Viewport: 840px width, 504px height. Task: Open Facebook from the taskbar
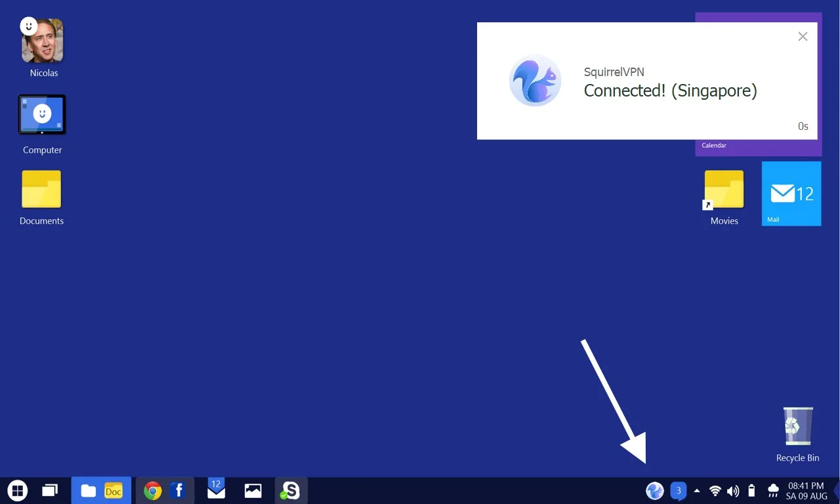(x=178, y=490)
